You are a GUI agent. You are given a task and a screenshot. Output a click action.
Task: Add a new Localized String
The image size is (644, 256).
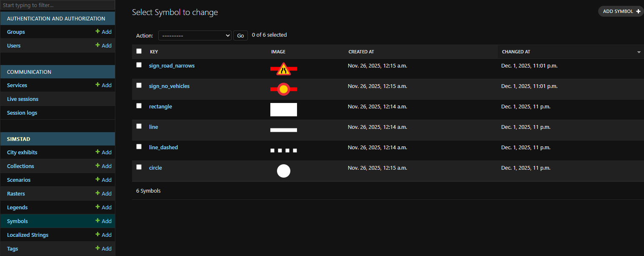[x=103, y=235]
